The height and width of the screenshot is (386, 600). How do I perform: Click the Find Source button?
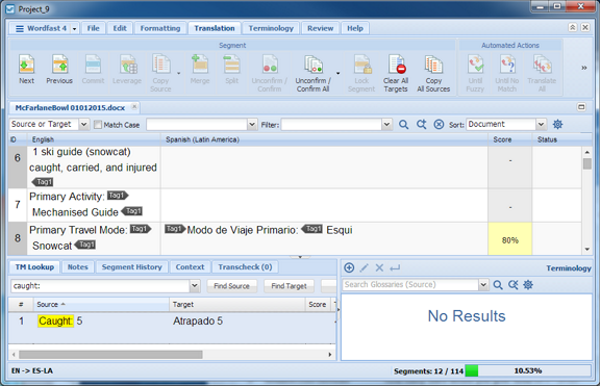click(x=232, y=286)
